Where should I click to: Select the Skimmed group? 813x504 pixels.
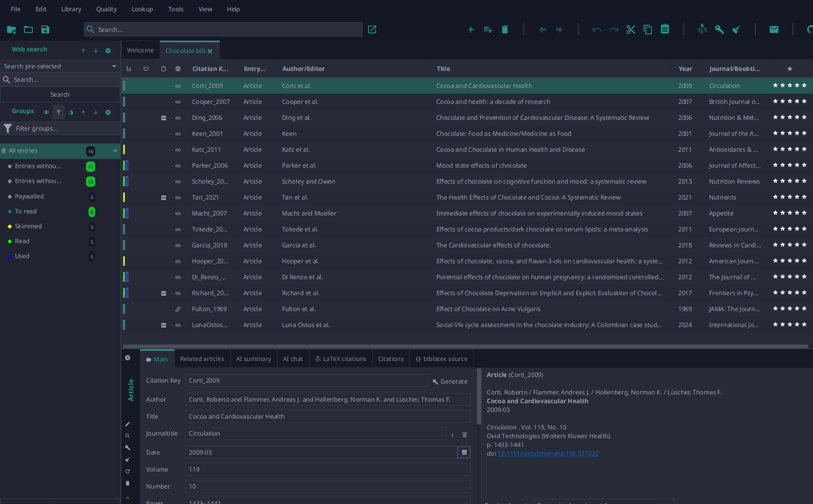(x=60, y=226)
